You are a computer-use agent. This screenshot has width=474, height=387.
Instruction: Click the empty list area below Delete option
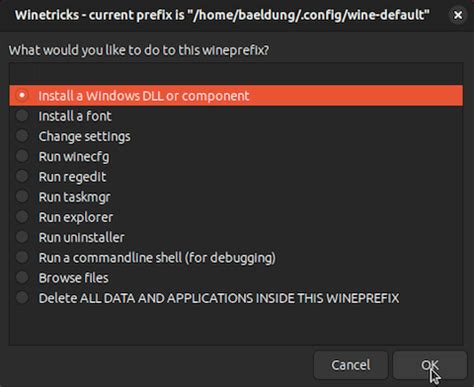click(x=236, y=326)
